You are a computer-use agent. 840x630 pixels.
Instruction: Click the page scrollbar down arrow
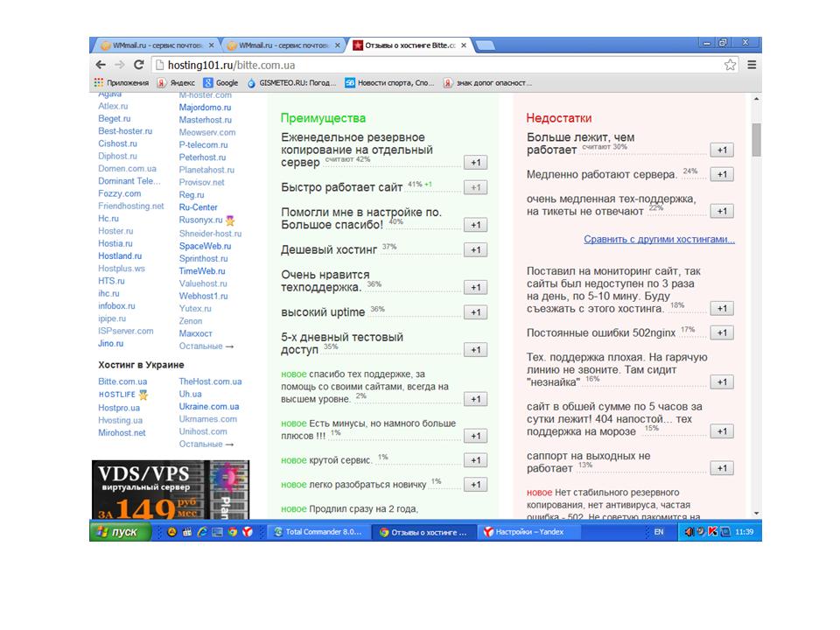click(x=756, y=514)
